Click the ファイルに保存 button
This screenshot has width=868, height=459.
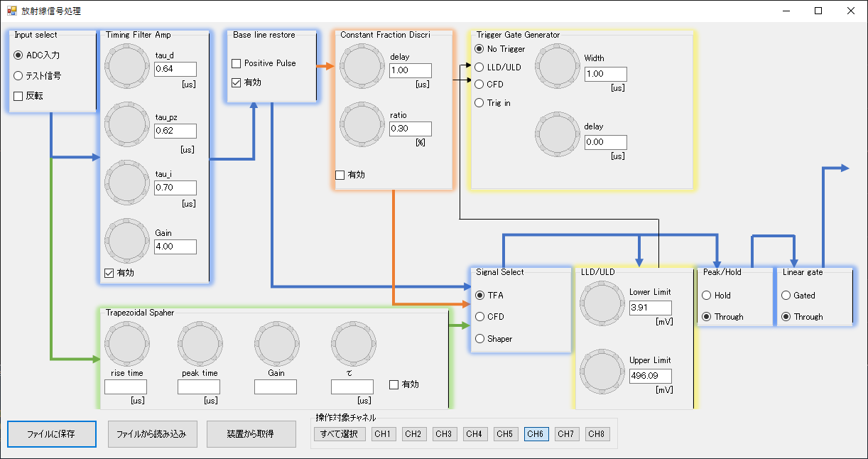point(52,433)
